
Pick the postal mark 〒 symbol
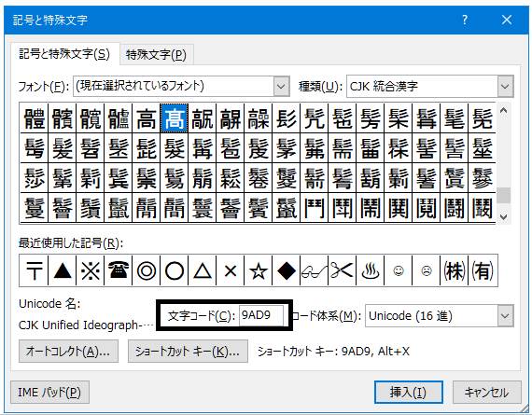coord(35,270)
